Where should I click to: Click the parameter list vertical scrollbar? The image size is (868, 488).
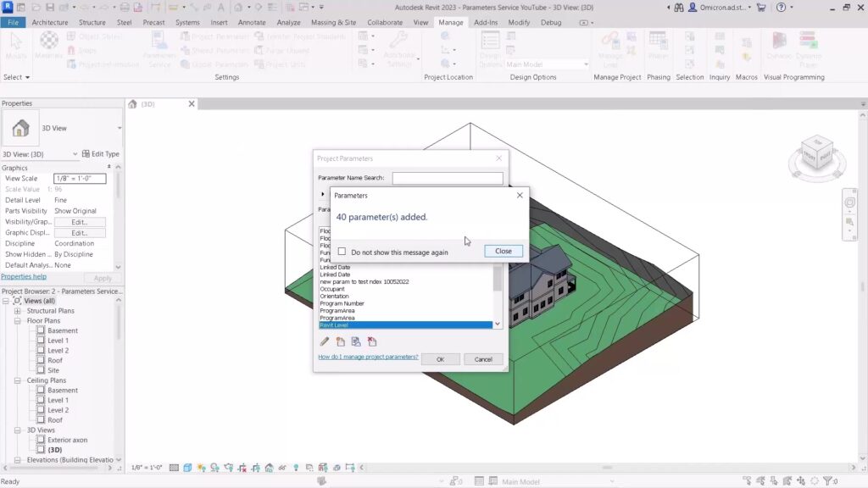[498, 280]
